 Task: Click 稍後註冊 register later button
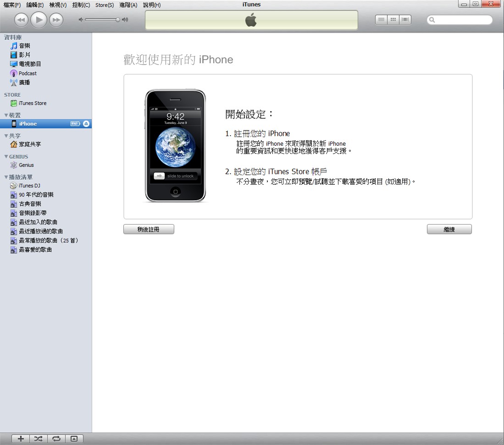149,229
